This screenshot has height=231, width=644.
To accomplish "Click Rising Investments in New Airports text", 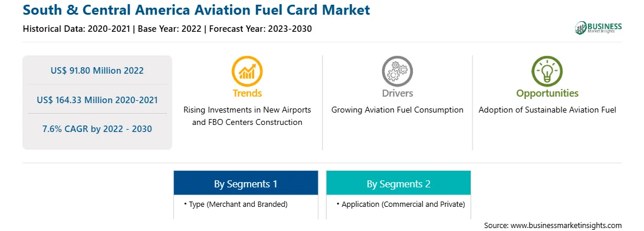I will tap(247, 110).
